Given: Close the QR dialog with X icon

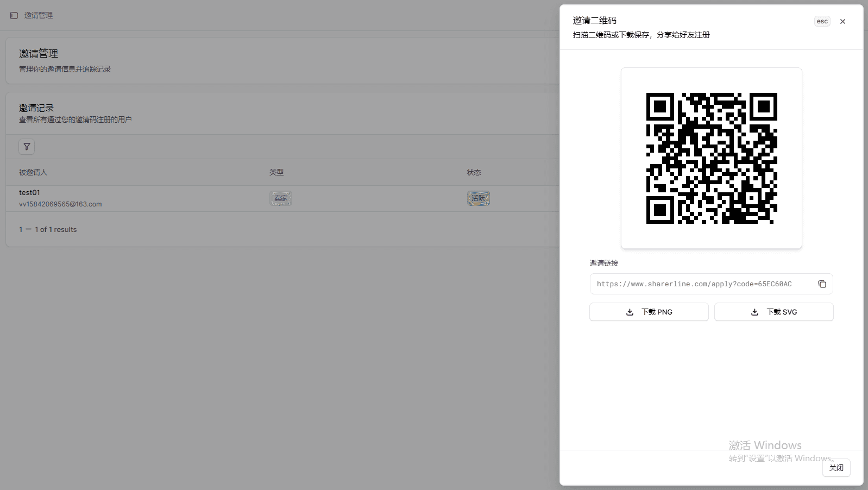Looking at the screenshot, I should point(842,22).
